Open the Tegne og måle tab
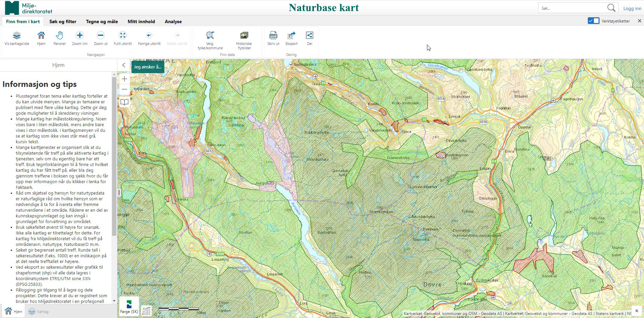The image size is (644, 318). tap(102, 21)
